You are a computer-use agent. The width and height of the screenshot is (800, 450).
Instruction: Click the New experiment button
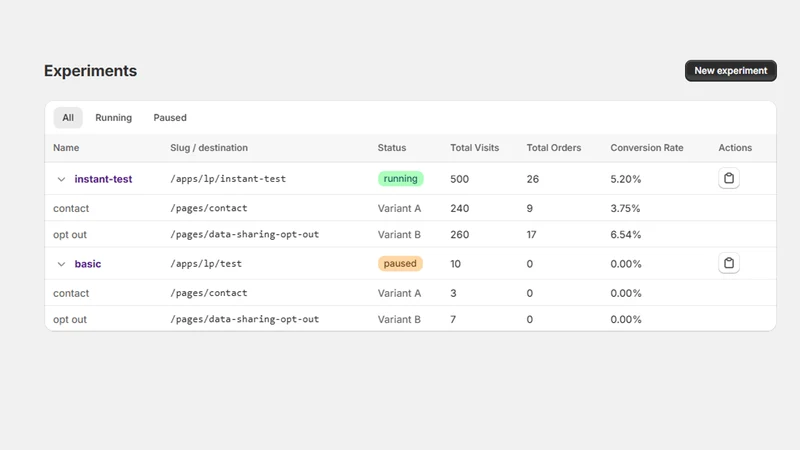pos(730,70)
